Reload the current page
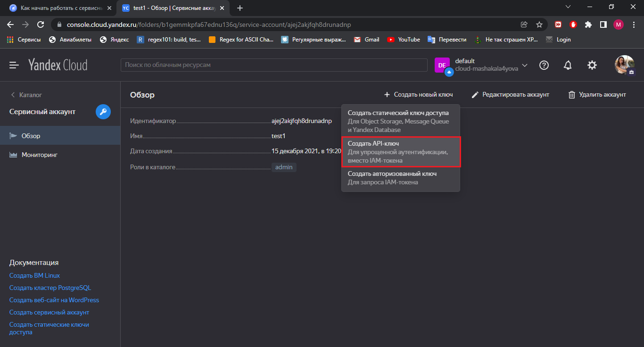The width and height of the screenshot is (644, 347). click(x=41, y=25)
